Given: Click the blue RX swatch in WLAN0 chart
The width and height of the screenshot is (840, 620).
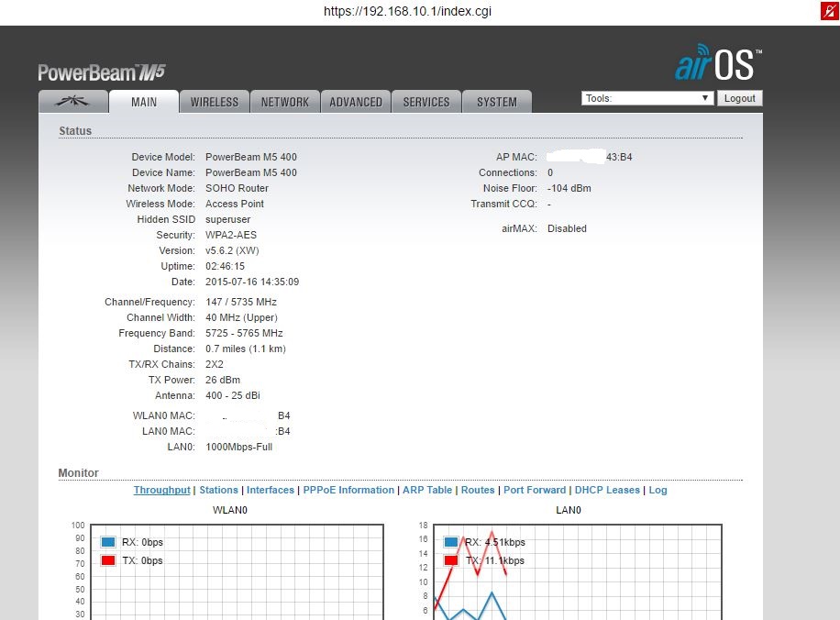Looking at the screenshot, I should pyautogui.click(x=108, y=542).
